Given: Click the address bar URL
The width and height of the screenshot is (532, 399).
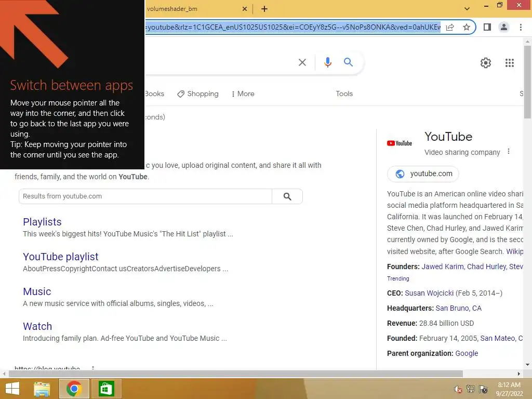Looking at the screenshot, I should [x=293, y=27].
